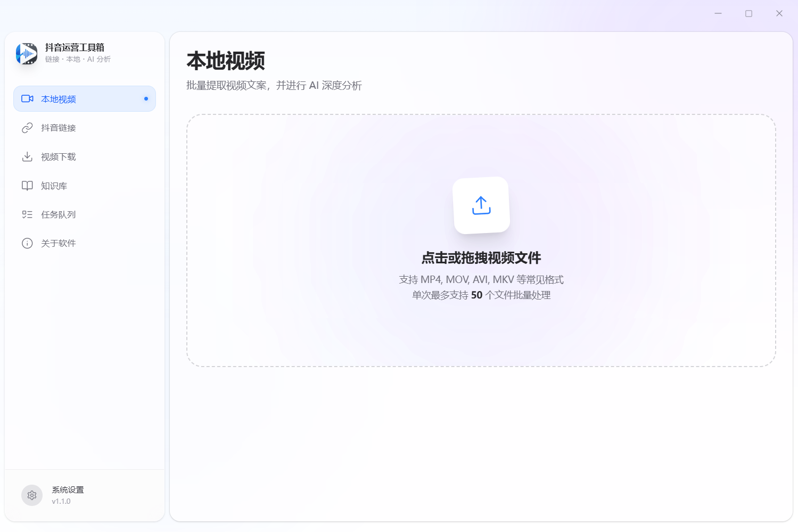Viewport: 798px width, 532px height.
Task: Click the info circle icon for 关于软件
Action: tap(27, 243)
